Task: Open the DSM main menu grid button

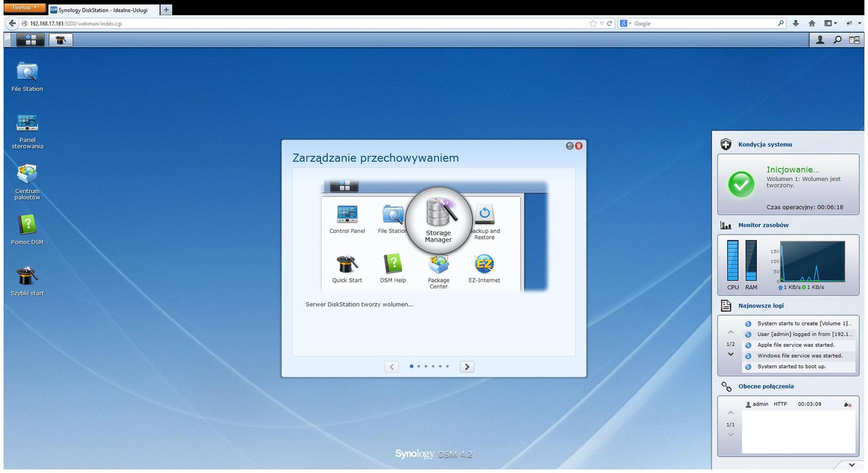Action: 30,40
